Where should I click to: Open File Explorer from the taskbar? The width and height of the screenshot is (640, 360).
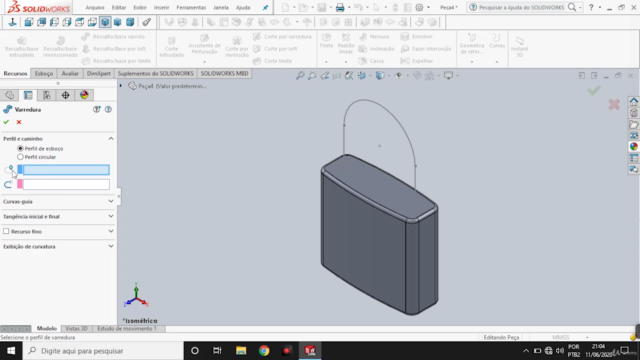241,351
